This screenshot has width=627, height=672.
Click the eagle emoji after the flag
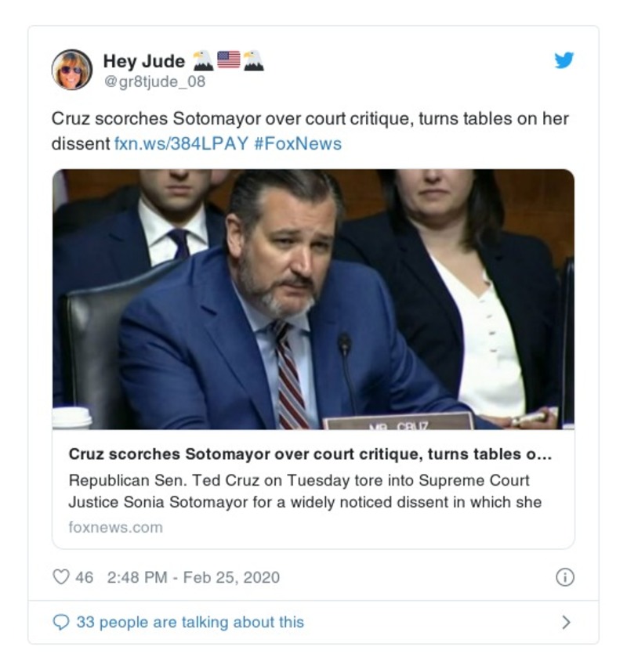click(x=253, y=60)
